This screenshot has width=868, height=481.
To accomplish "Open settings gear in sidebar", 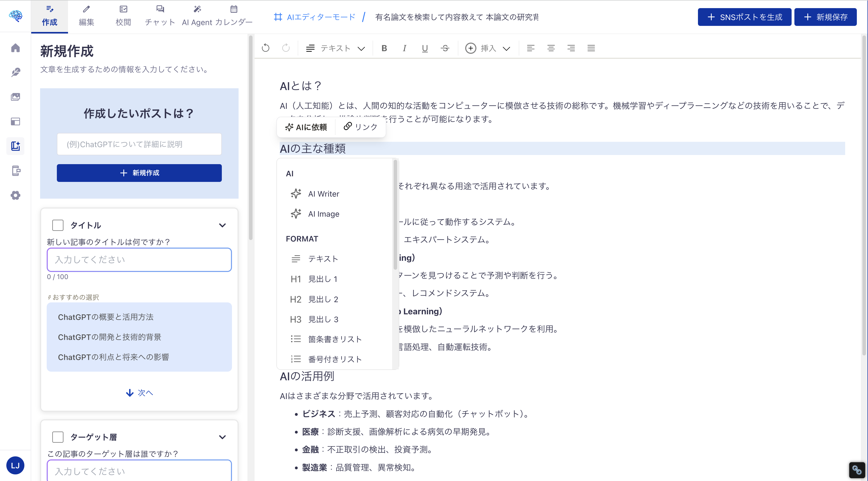I will (x=15, y=195).
